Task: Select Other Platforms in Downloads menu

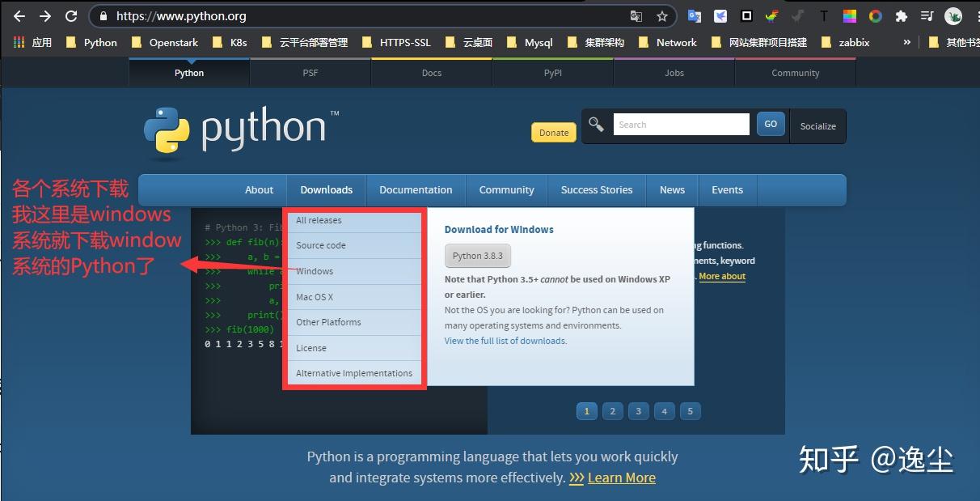Action: (354, 322)
